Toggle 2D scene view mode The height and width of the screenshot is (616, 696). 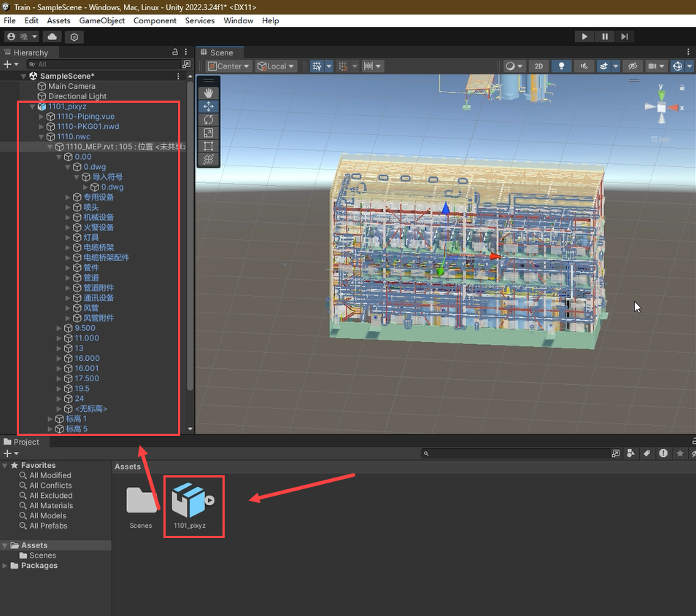tap(538, 66)
